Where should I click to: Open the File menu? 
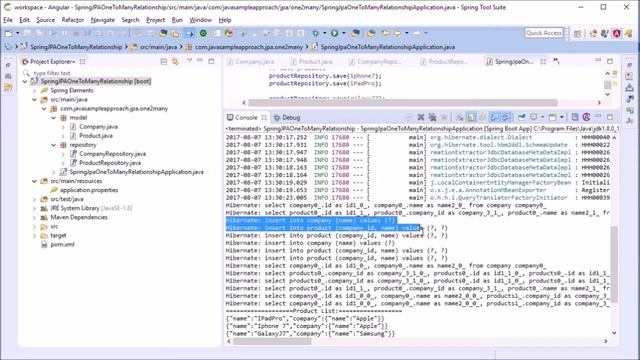click(x=8, y=20)
